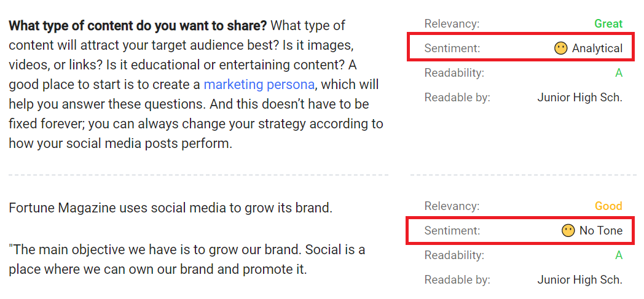Click second paragraph's Readability grade A
The image size is (644, 299).
coord(619,255)
